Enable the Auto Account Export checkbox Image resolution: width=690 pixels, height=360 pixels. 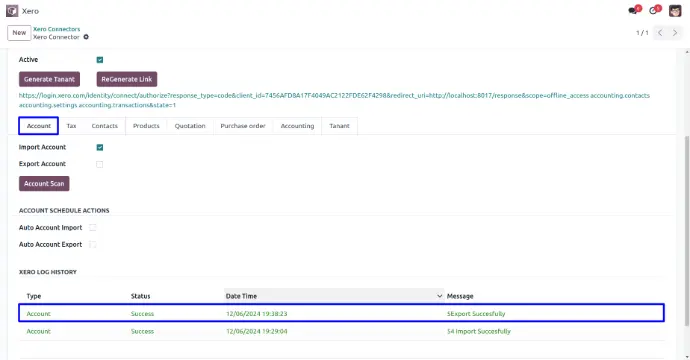click(92, 244)
